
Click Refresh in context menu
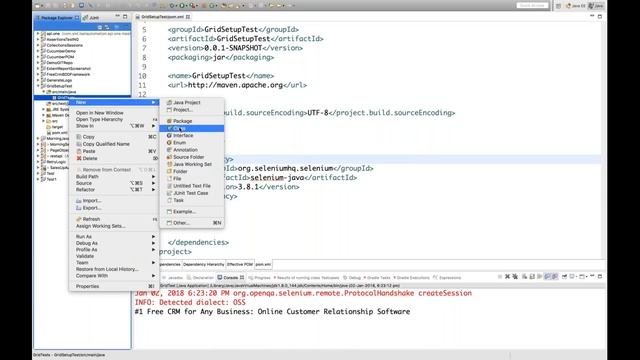[x=114, y=219]
